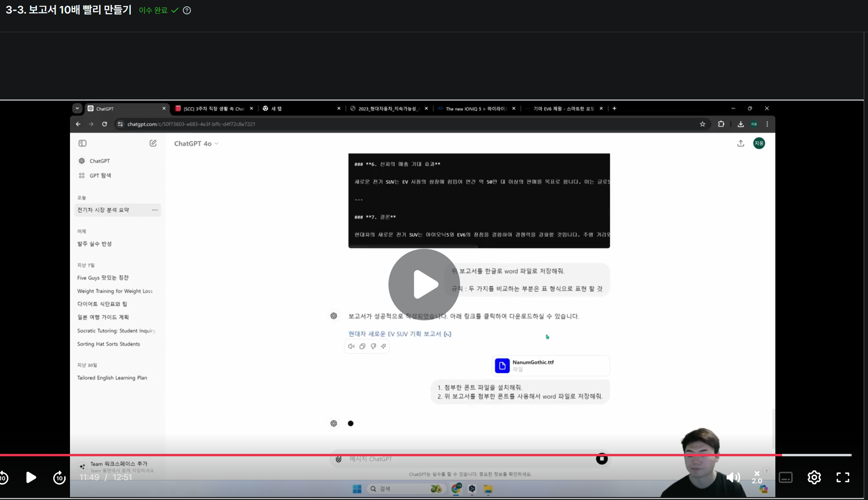This screenshot has width=868, height=500.
Task: Open the browser extensions puzzle icon
Action: 721,124
